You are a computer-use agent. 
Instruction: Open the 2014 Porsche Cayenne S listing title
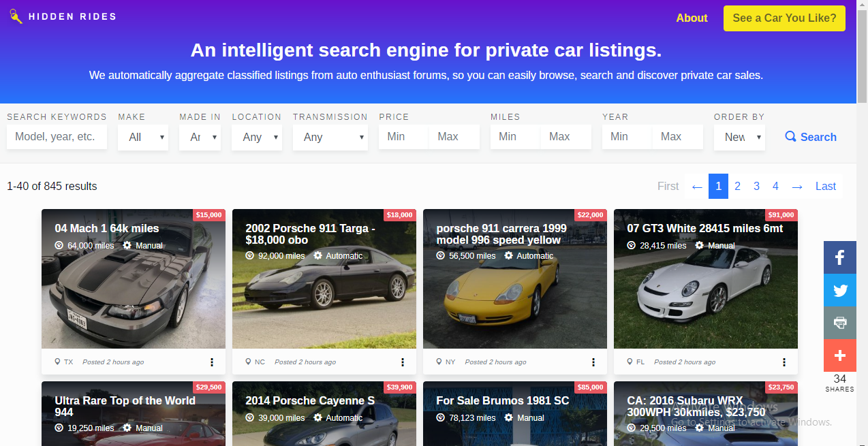310,401
